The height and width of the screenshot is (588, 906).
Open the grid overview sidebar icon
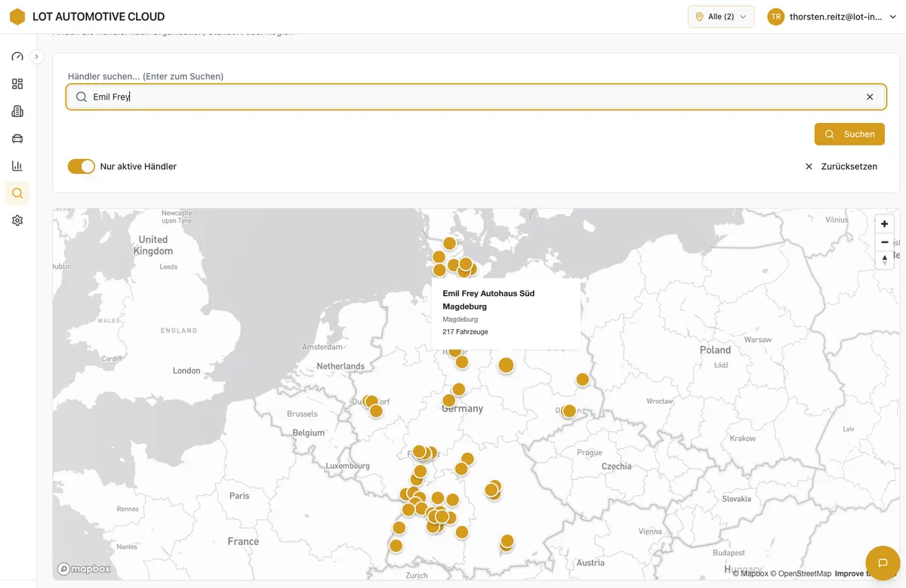pyautogui.click(x=17, y=84)
